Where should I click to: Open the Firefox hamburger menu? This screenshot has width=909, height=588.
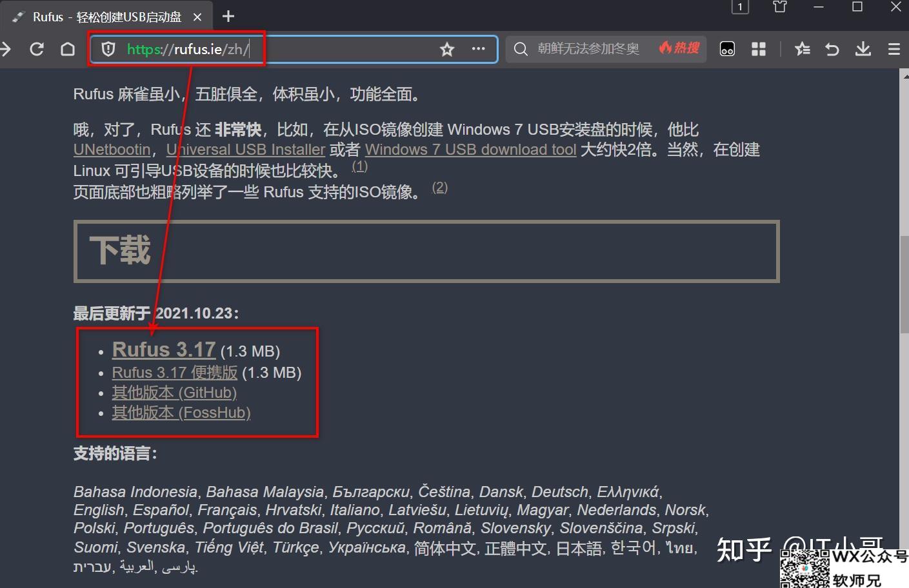point(894,48)
